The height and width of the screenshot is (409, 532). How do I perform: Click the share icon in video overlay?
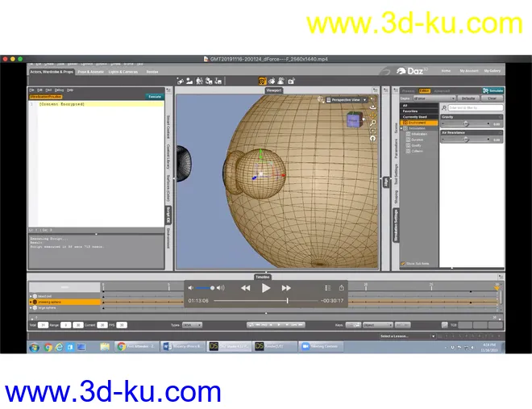[341, 287]
